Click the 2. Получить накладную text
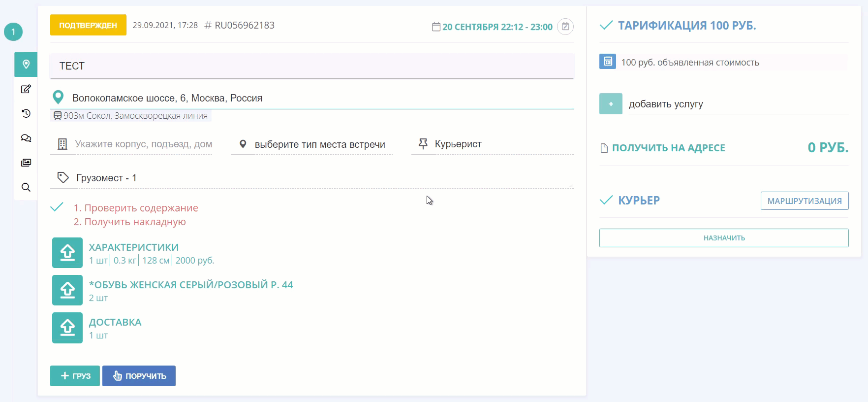The image size is (868, 402). tap(130, 222)
